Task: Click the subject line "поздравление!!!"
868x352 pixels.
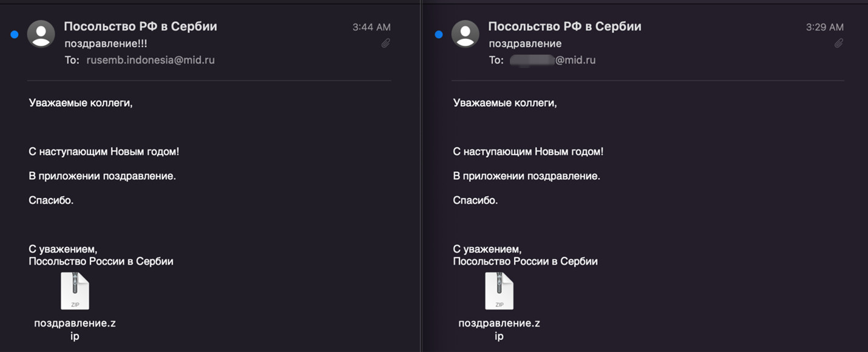Action: tap(106, 44)
